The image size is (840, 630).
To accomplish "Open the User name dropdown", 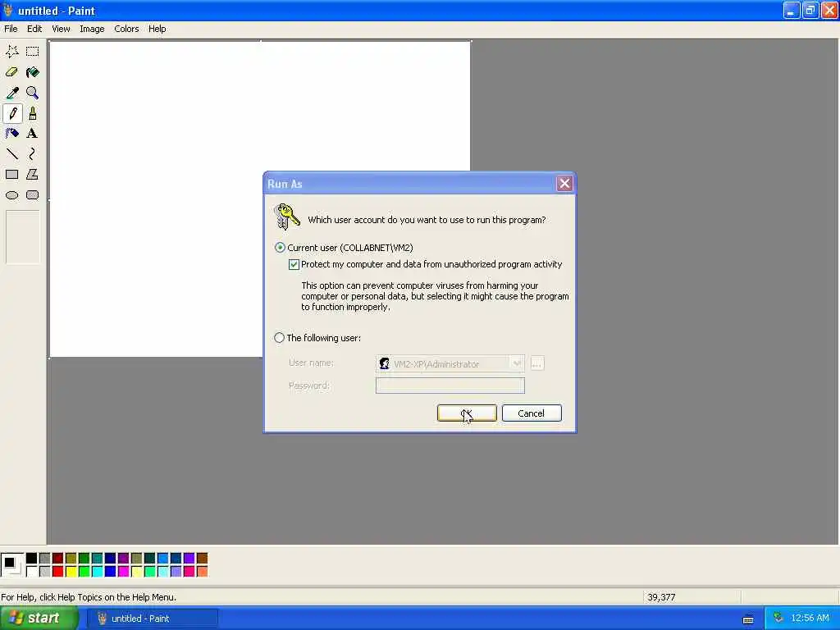I will (516, 363).
